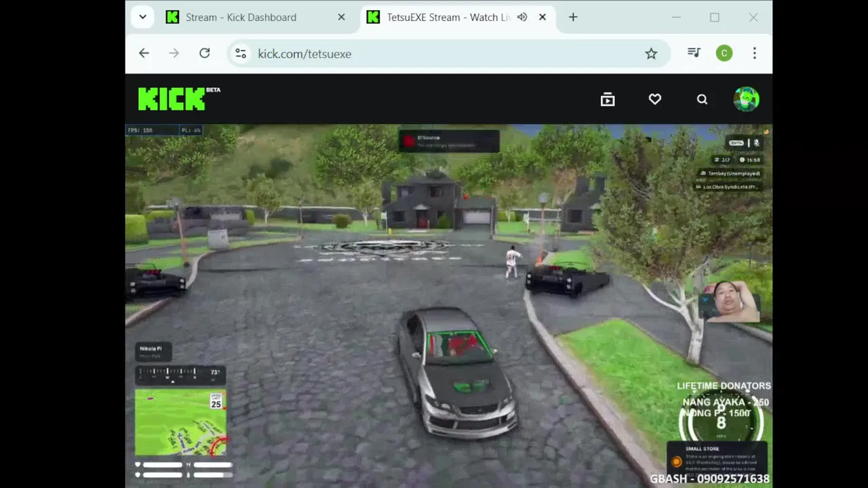The height and width of the screenshot is (488, 868).
Task: Open Kick following heart icon
Action: [654, 100]
